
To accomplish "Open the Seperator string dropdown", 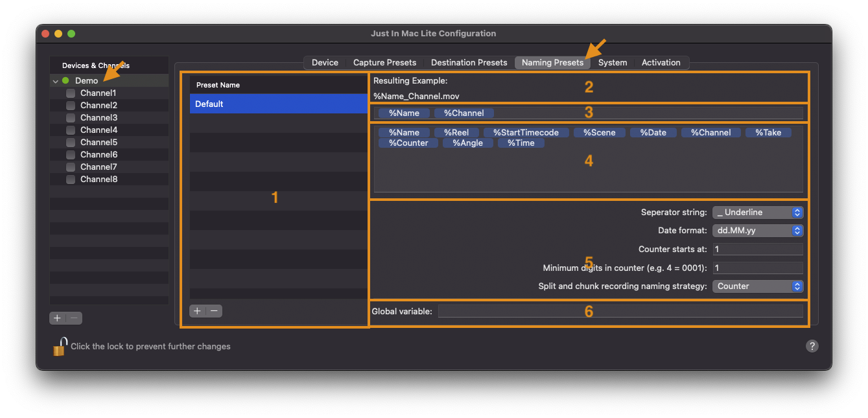I will pos(758,213).
